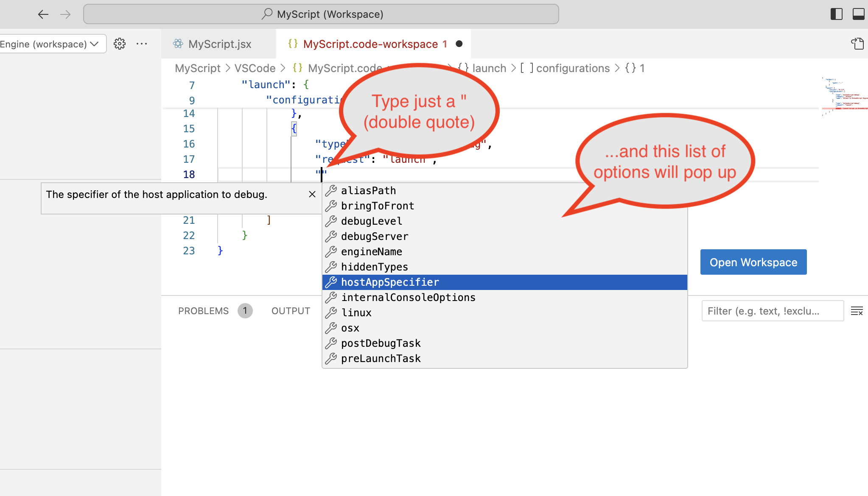Click the MyScript (Workspace) search bar
Viewport: 868px width, 496px height.
point(321,14)
